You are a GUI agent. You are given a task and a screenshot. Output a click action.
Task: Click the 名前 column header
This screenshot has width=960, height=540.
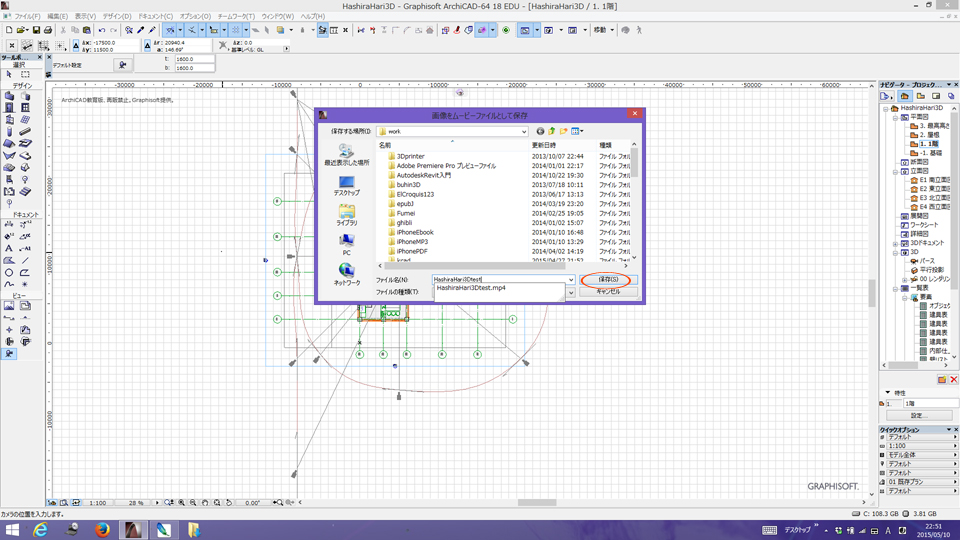[452, 145]
